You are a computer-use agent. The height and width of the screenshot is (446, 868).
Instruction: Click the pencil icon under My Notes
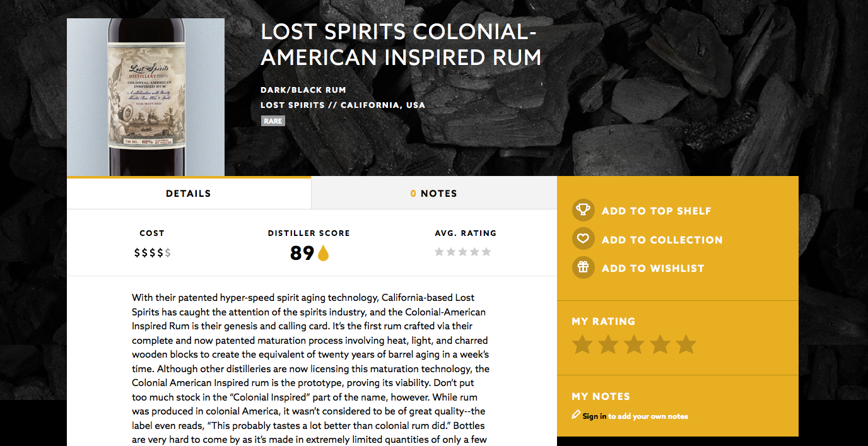point(575,415)
